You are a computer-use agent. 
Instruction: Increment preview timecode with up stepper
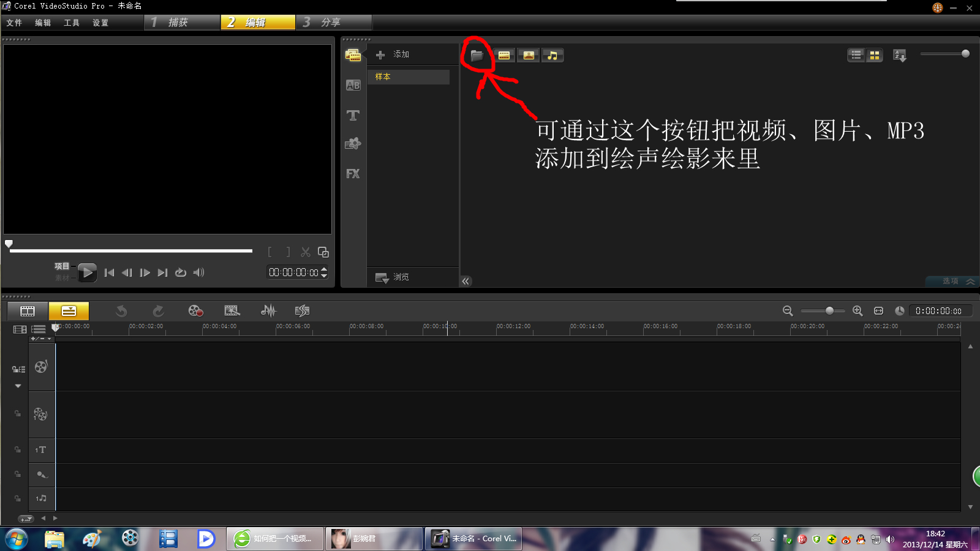324,269
